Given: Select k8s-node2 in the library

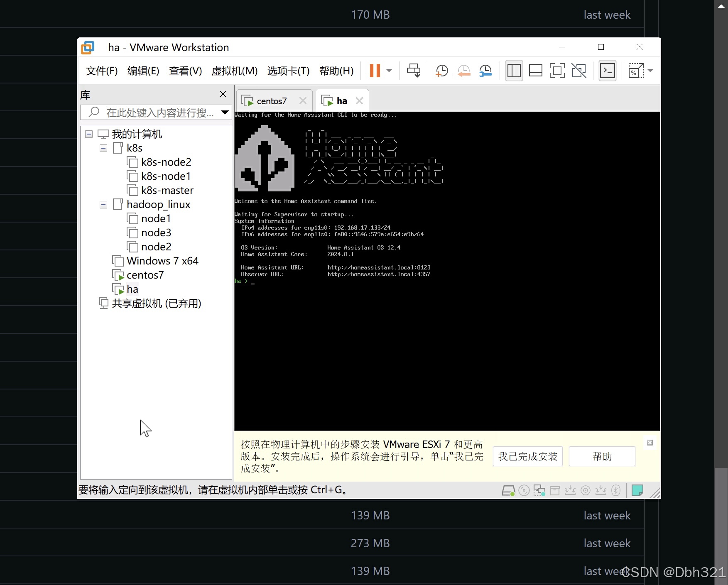Looking at the screenshot, I should 166,162.
